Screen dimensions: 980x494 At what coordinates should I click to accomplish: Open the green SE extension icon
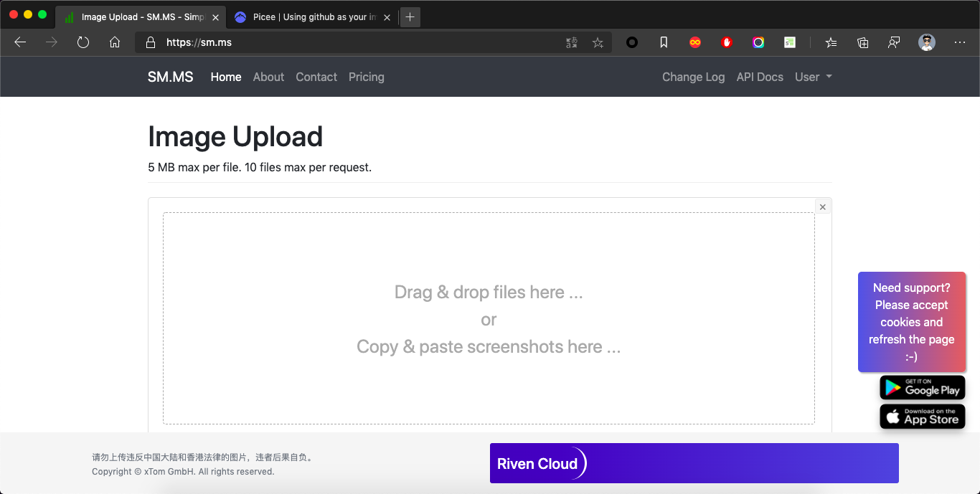790,42
